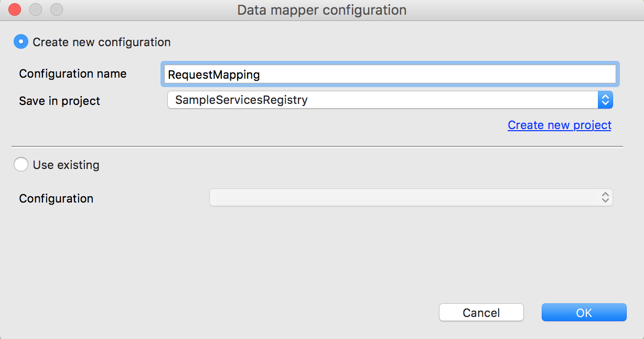Confirm the dialog with OK
Image resolution: width=644 pixels, height=339 pixels.
tap(584, 312)
